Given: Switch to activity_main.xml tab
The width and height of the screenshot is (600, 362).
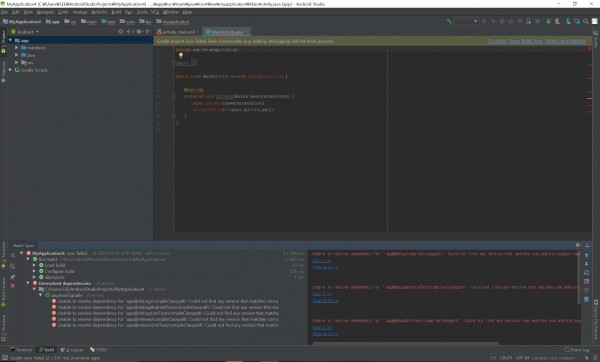Looking at the screenshot, I should point(178,32).
